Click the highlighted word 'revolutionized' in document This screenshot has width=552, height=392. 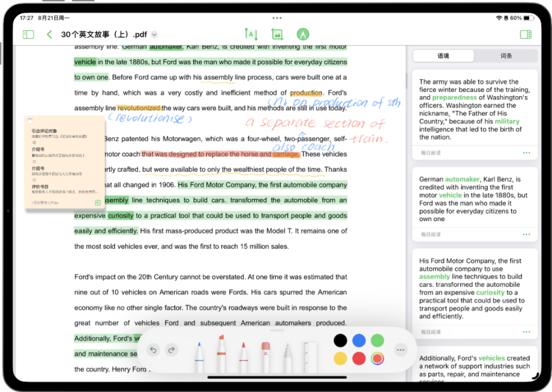click(139, 108)
